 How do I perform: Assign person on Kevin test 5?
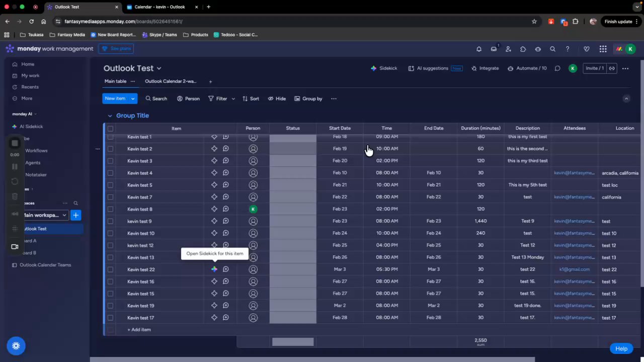point(253,185)
